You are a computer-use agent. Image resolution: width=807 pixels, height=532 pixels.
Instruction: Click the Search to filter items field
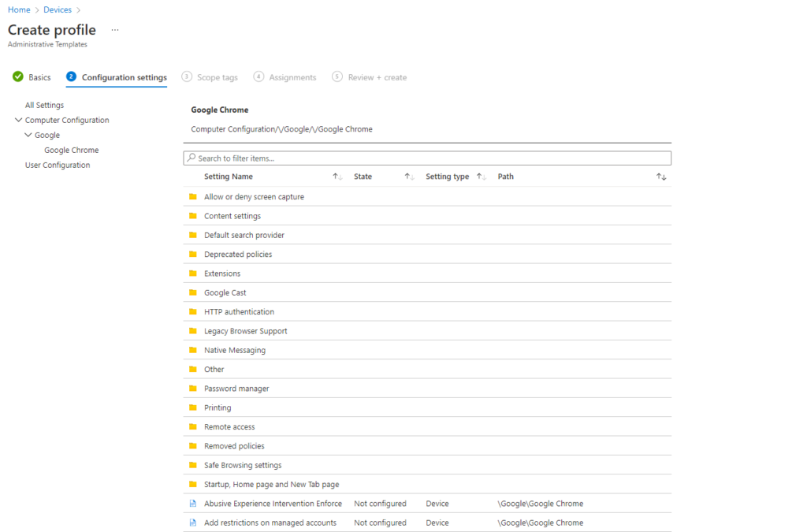427,158
